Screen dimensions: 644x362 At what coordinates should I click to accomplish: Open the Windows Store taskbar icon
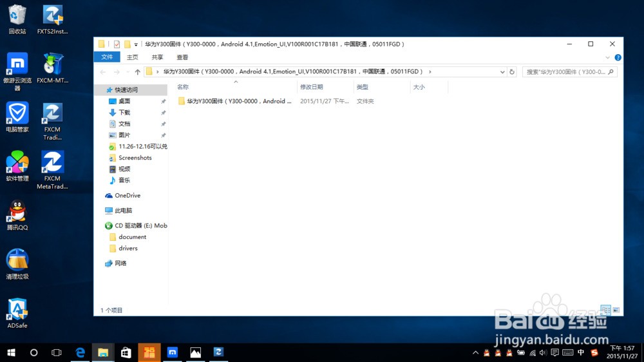[126, 352]
